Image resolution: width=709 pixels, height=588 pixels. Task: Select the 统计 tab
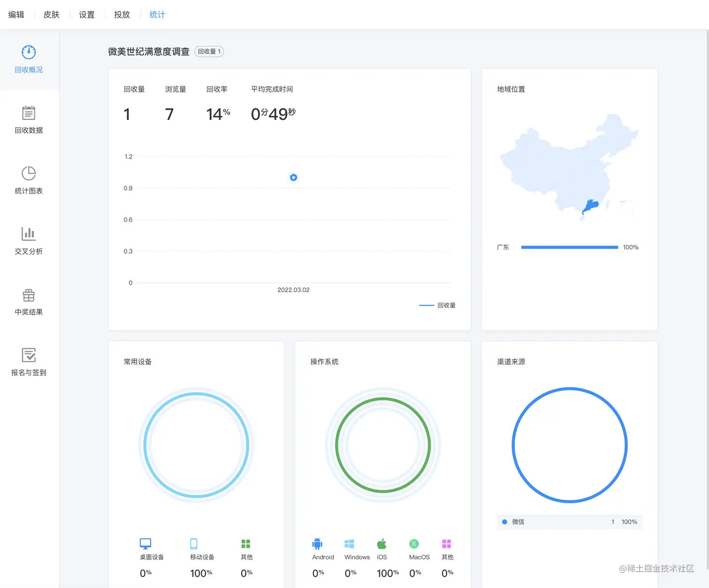pyautogui.click(x=157, y=15)
